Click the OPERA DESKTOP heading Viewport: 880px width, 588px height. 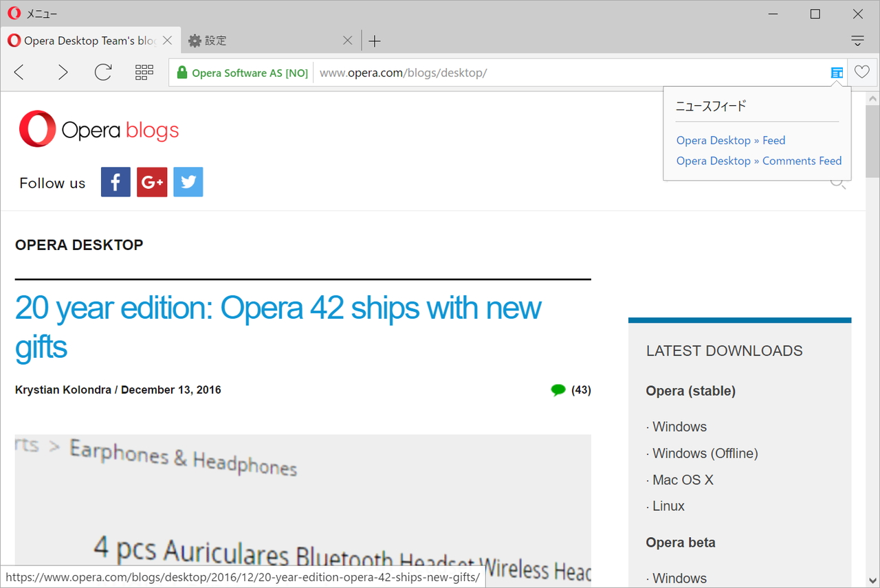(79, 245)
